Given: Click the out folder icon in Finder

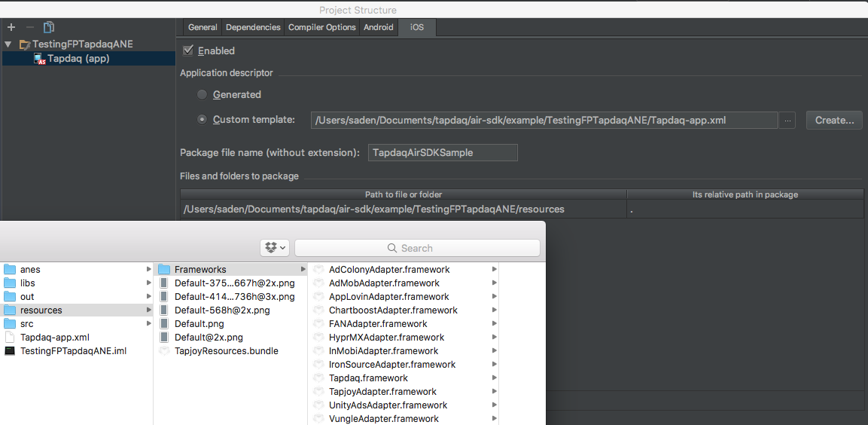Looking at the screenshot, I should [10, 297].
